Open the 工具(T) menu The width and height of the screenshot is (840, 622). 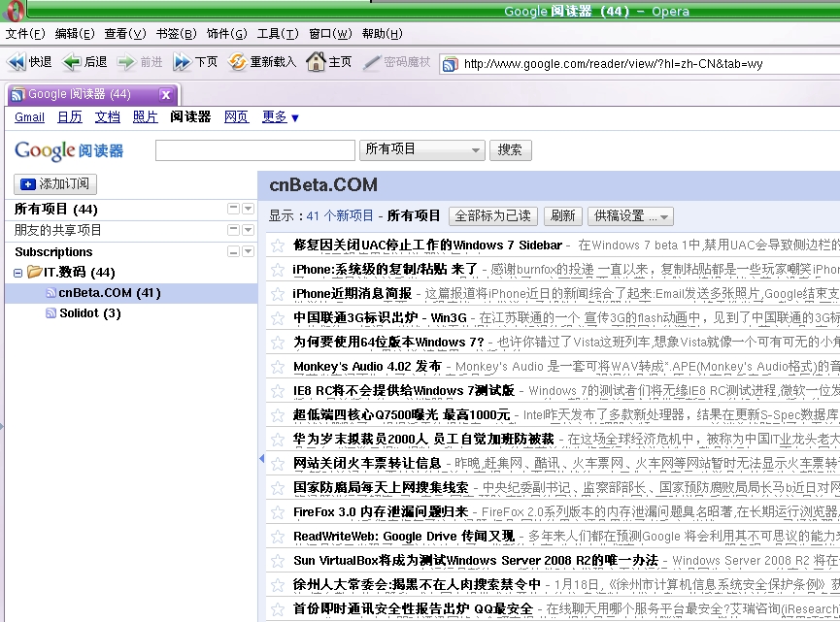click(x=278, y=34)
